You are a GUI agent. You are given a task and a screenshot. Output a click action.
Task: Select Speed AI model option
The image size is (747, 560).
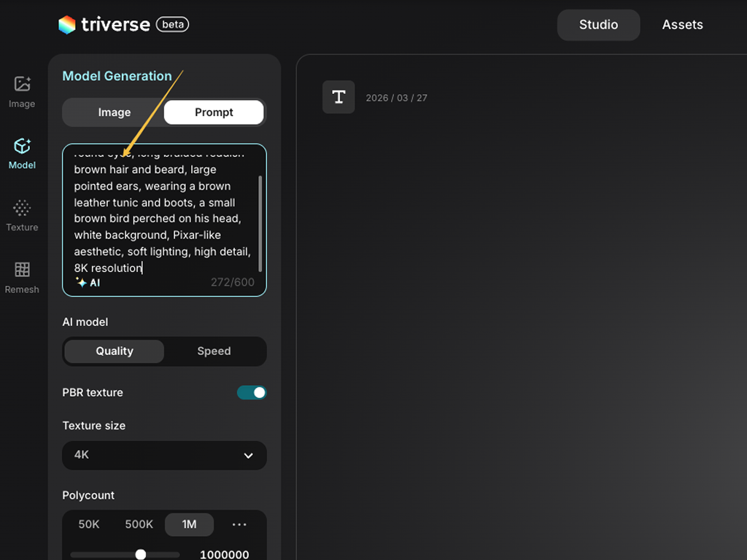(x=214, y=351)
